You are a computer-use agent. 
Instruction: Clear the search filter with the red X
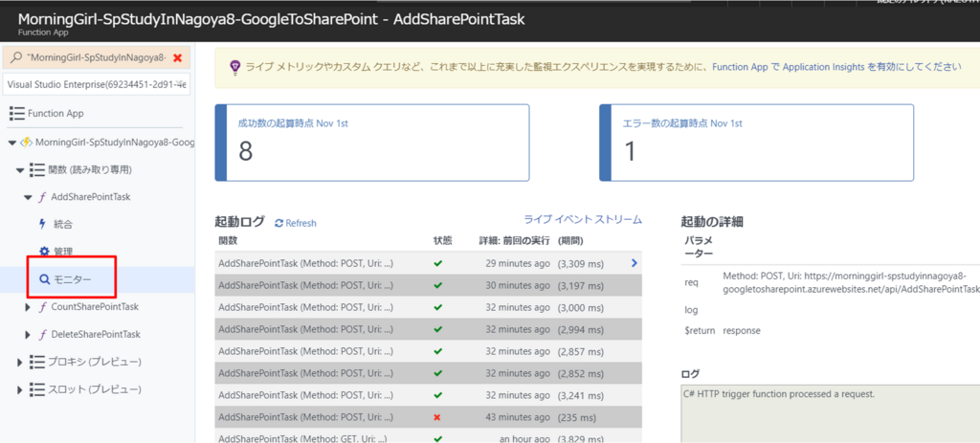click(x=177, y=57)
